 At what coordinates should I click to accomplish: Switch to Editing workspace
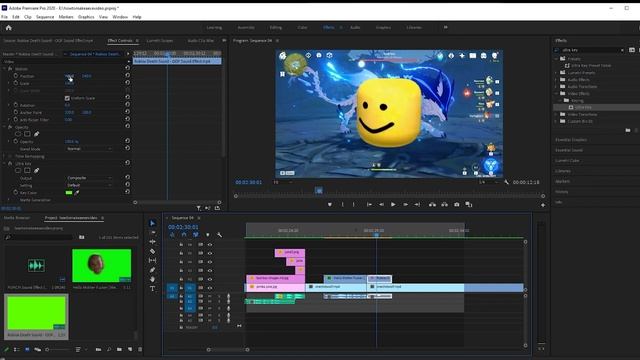(276, 27)
